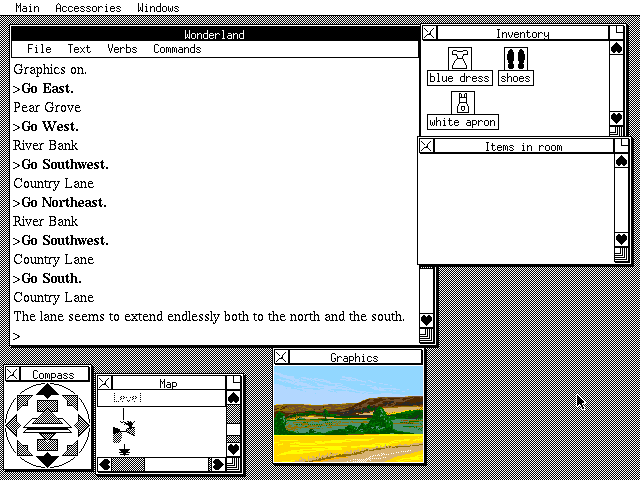
Task: Click the "shoes" label in Inventory
Action: 516,78
